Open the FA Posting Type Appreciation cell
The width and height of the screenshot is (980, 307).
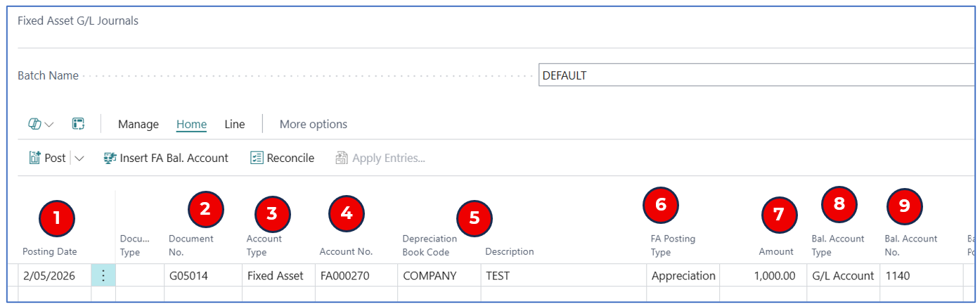click(x=683, y=276)
